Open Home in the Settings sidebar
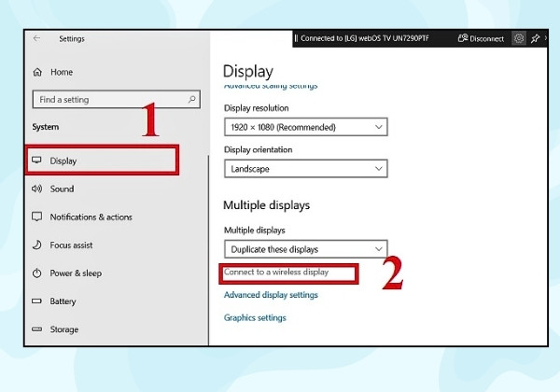 pos(62,72)
